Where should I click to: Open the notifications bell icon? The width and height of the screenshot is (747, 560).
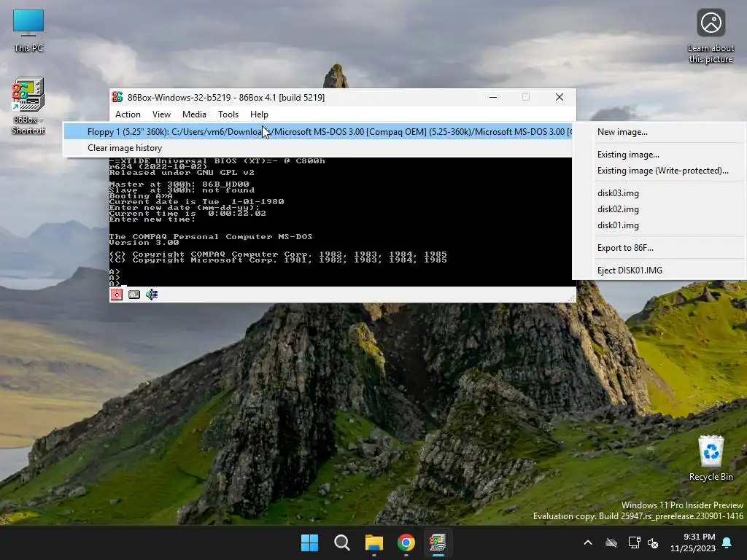click(x=727, y=542)
